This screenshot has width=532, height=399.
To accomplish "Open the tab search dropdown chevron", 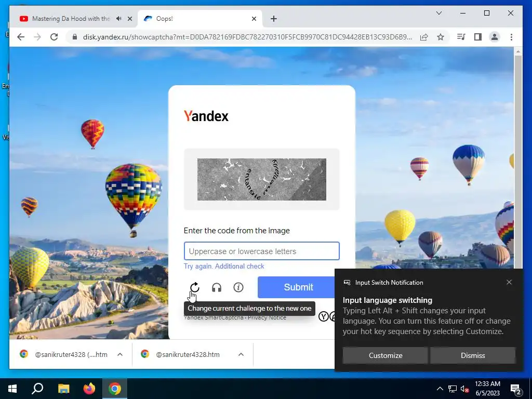I will [x=438, y=13].
